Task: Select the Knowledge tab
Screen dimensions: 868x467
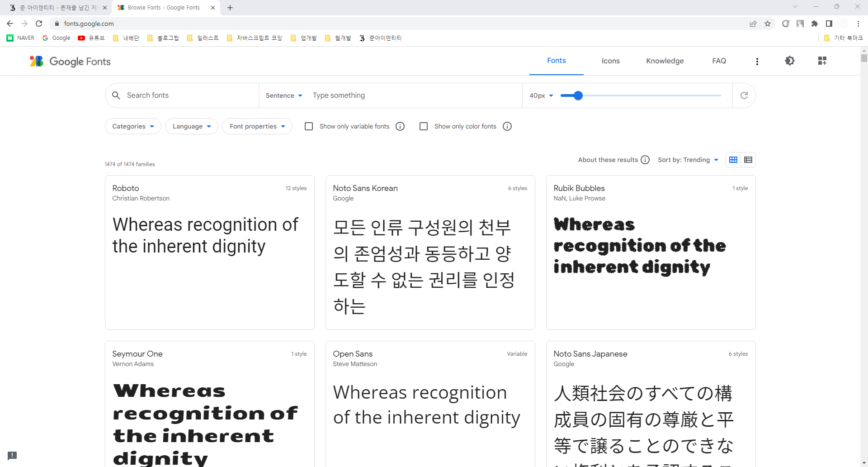Action: (x=665, y=61)
